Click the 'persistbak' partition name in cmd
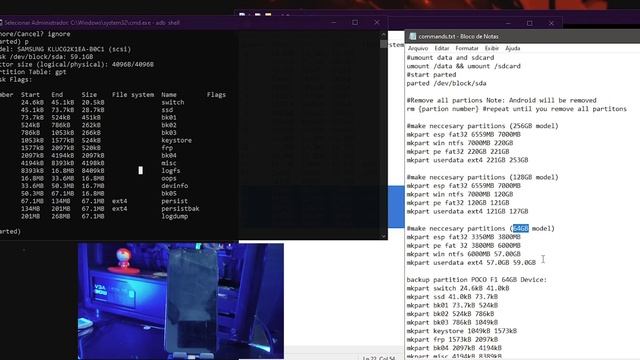The height and width of the screenshot is (360, 640). [180, 209]
